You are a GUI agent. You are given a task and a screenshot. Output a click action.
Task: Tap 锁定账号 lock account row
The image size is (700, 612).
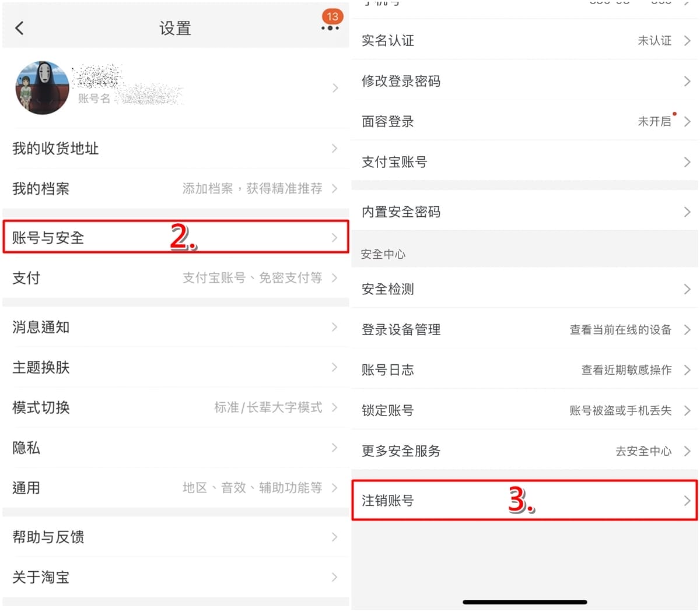tap(524, 410)
